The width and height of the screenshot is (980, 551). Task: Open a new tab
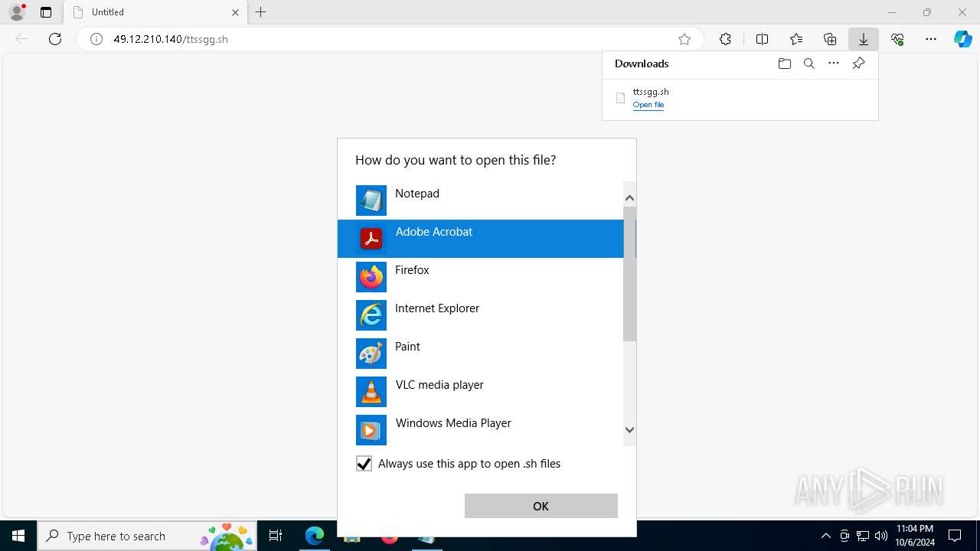click(x=261, y=12)
